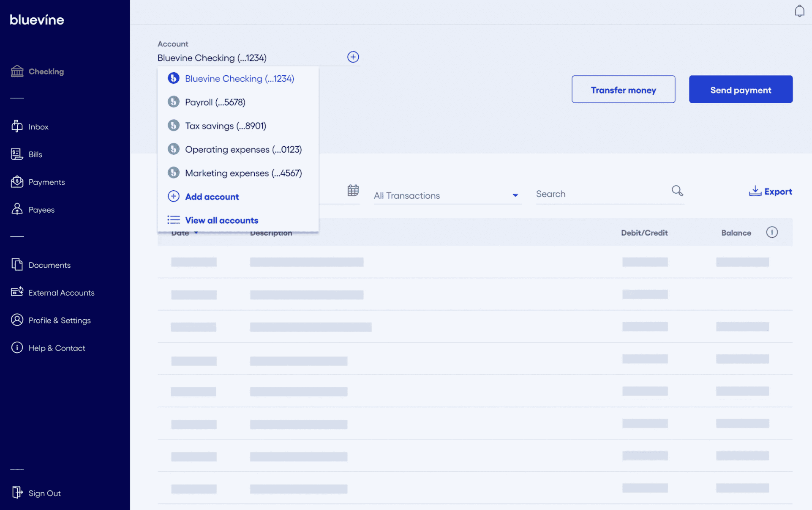Screen dimensions: 812x510
Task: Click the plus icon beside account selector
Action: [x=353, y=57]
